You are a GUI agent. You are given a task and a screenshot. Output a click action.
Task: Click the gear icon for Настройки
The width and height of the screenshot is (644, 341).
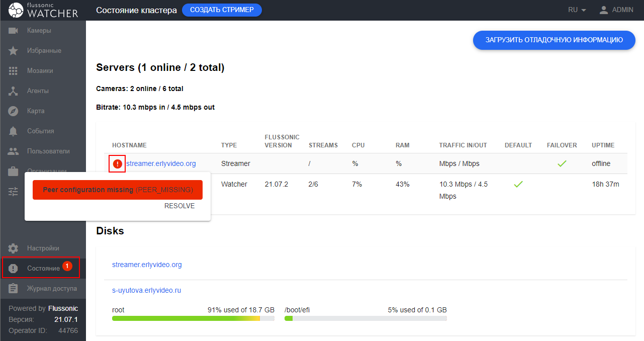(14, 248)
